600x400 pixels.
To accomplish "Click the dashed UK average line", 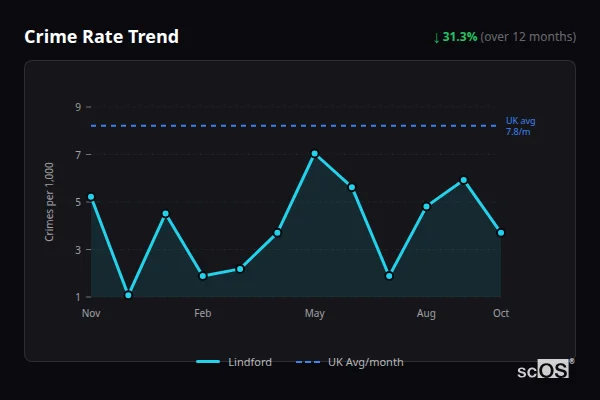I will [293, 126].
